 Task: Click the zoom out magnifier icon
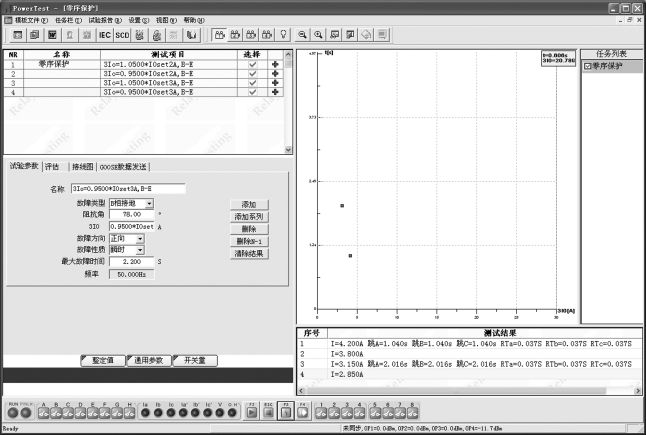319,34
